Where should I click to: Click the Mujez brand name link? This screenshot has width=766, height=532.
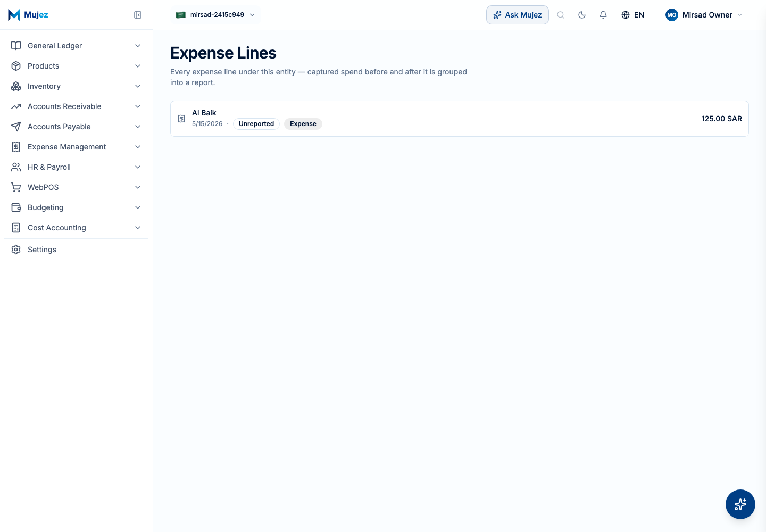click(36, 15)
